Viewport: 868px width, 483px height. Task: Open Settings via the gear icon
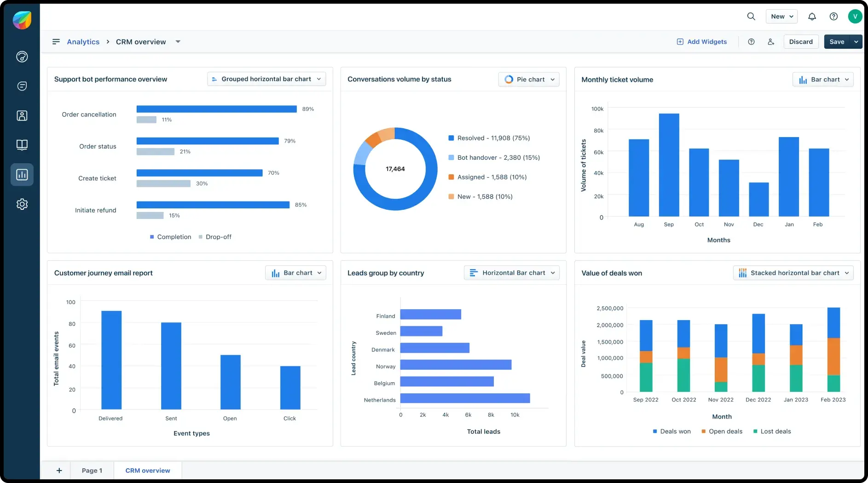(x=22, y=204)
